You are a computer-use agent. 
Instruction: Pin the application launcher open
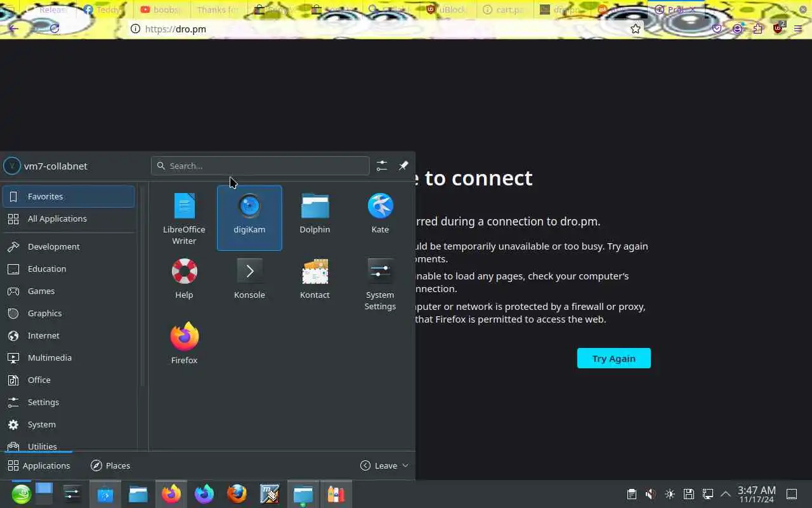point(403,166)
